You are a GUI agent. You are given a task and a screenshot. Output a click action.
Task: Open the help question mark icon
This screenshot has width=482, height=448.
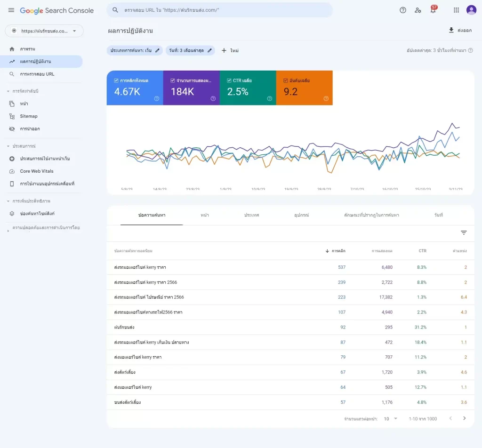pyautogui.click(x=403, y=10)
